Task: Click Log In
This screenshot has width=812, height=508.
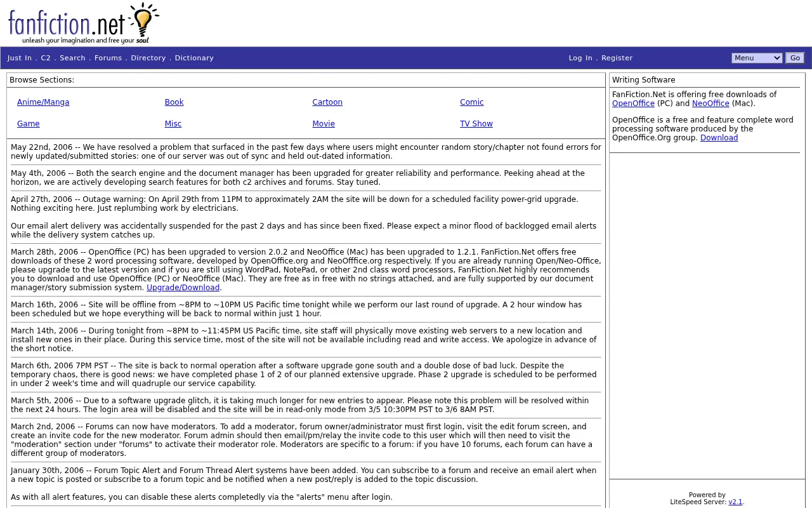Action: click(580, 58)
